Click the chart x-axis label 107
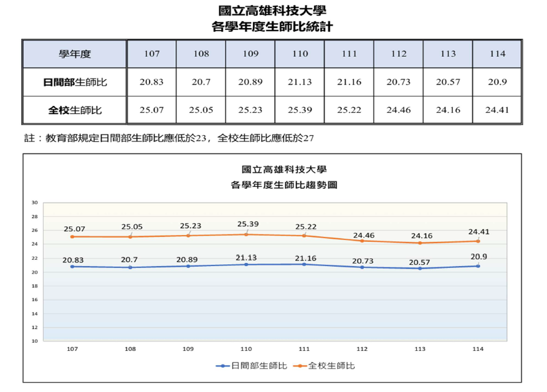 click(x=72, y=349)
